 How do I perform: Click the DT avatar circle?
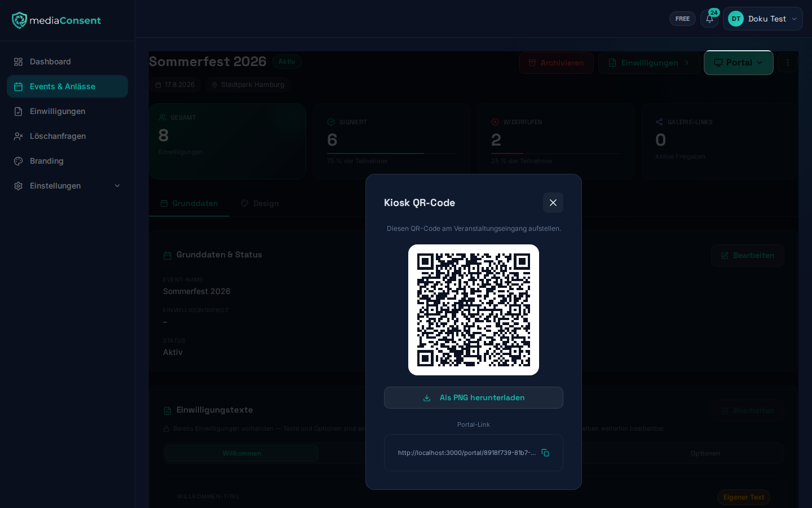pyautogui.click(x=736, y=19)
